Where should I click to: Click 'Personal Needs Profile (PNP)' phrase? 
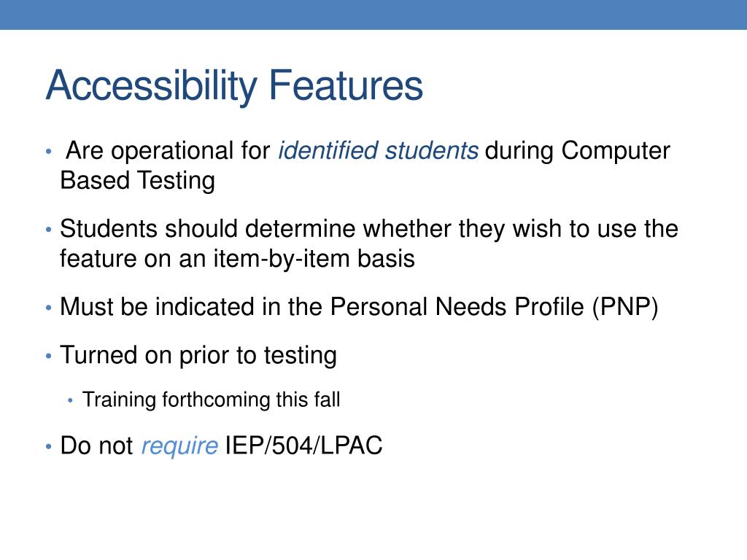(494, 307)
